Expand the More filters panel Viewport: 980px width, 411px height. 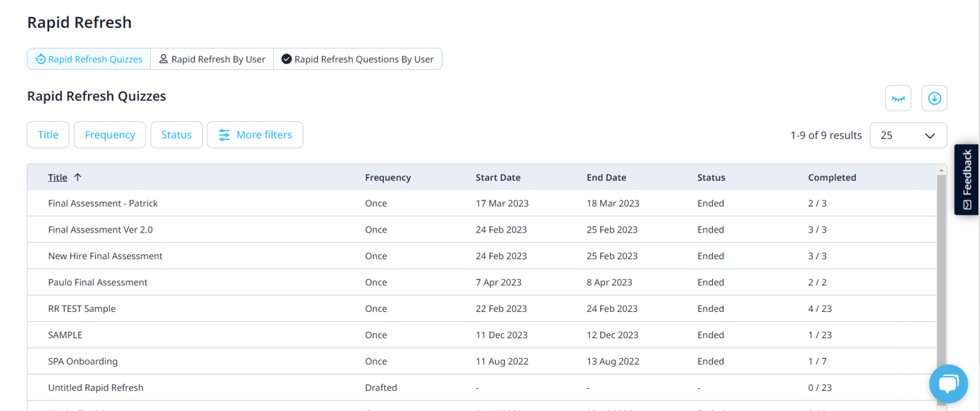(x=255, y=134)
